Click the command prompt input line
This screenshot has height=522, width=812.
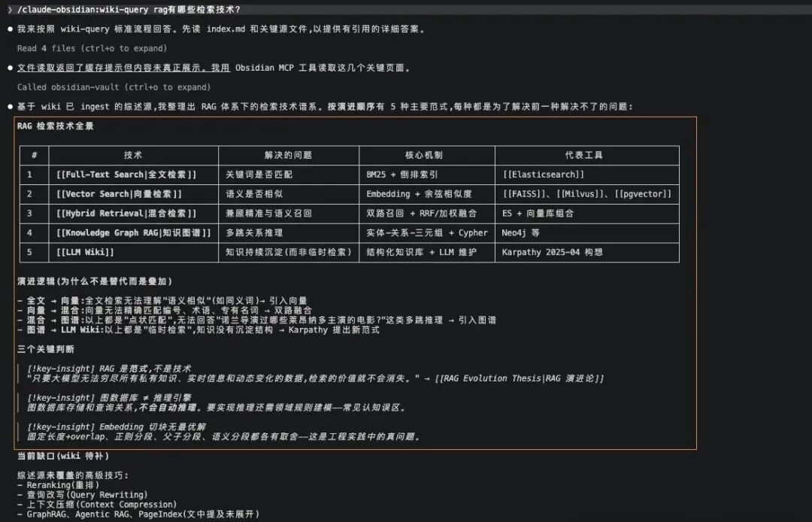click(406, 9)
